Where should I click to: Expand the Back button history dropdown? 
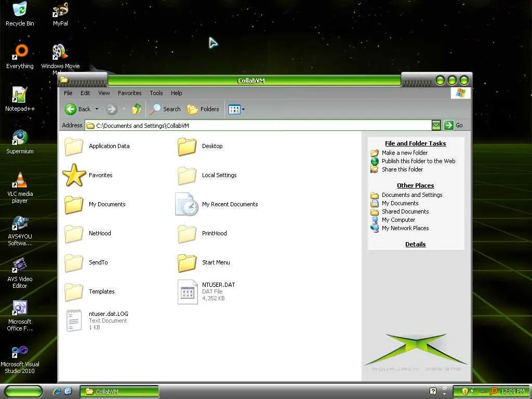point(97,109)
